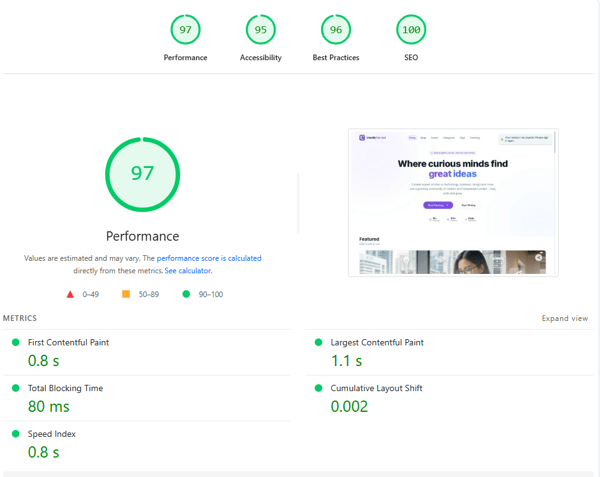Click green dot beside Speed Index
Screen dimensions: 600x477
pos(16,434)
